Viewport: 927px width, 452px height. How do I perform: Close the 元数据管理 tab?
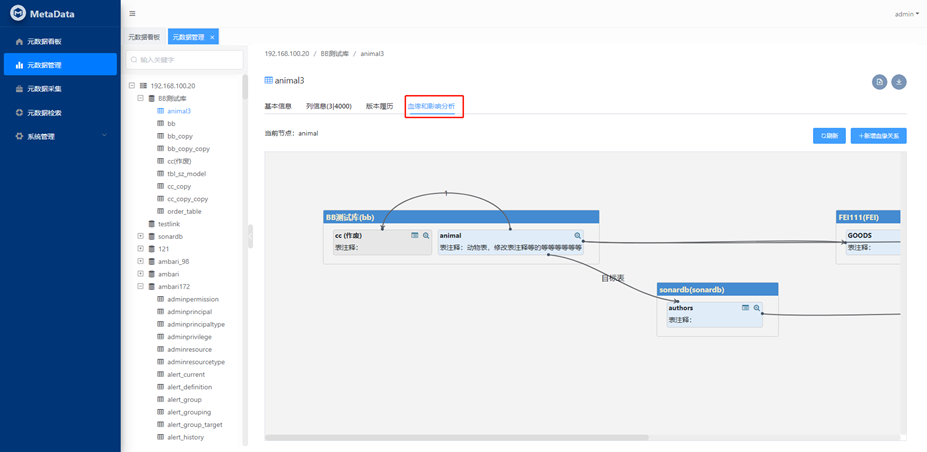(x=212, y=37)
